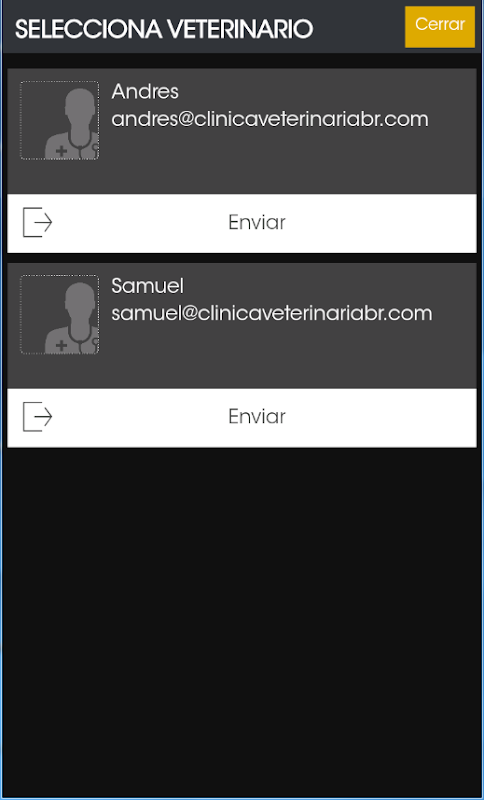
Task: Send to Andres using Enviar button
Action: [242, 223]
